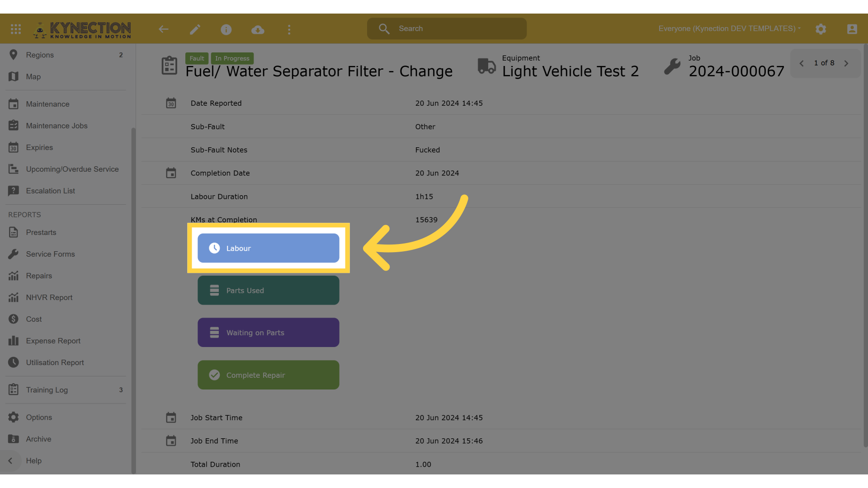The width and height of the screenshot is (868, 488).
Task: Click the Labour button
Action: pyautogui.click(x=269, y=248)
